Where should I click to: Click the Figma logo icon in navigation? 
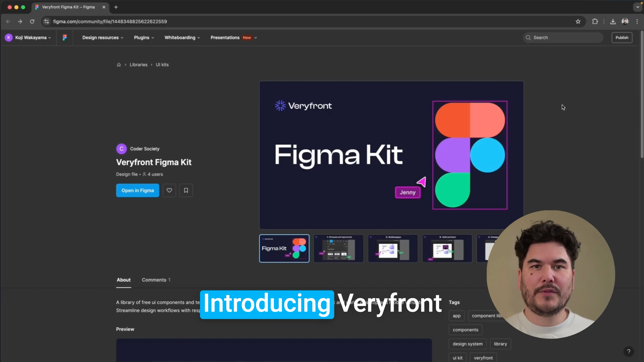[x=65, y=38]
